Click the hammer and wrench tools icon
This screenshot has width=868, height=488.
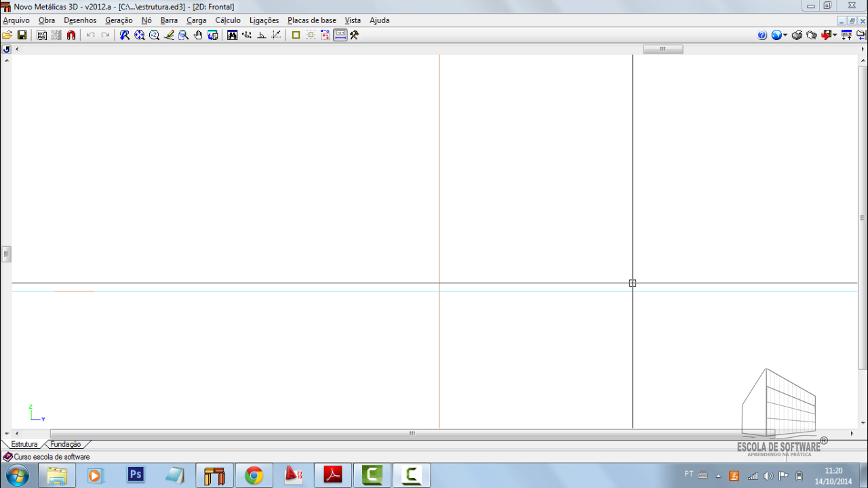click(354, 35)
